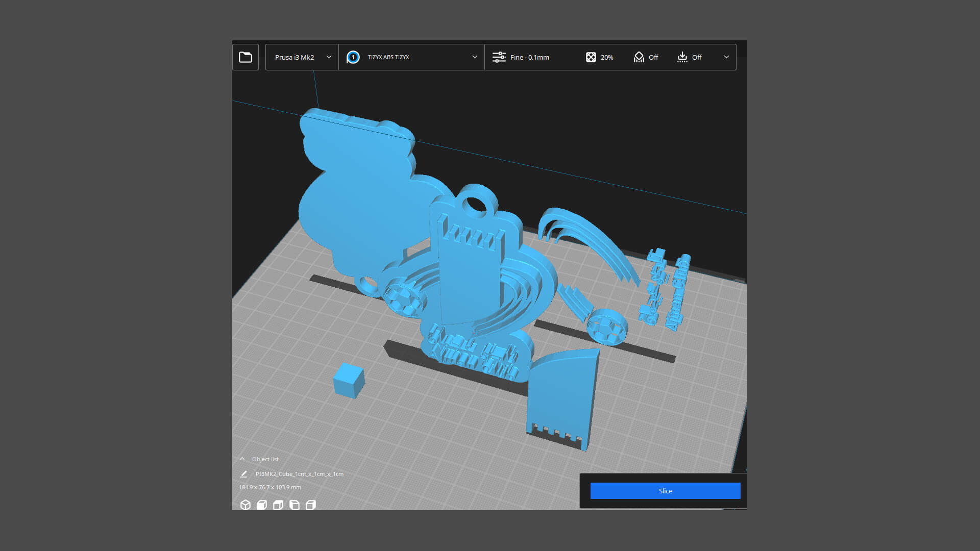Select the left side view cube icon
This screenshot has width=980, height=551.
(x=295, y=505)
